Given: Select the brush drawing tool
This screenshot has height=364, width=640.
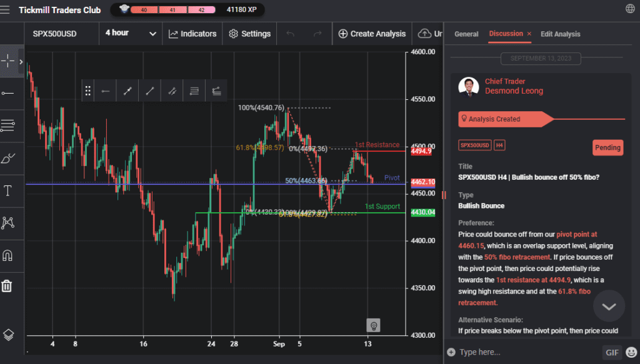Looking at the screenshot, I should 7,158.
